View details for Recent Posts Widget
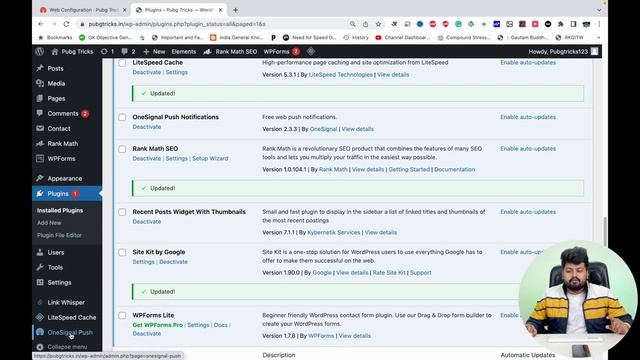Viewport: 640px width, 360px height. click(380, 233)
